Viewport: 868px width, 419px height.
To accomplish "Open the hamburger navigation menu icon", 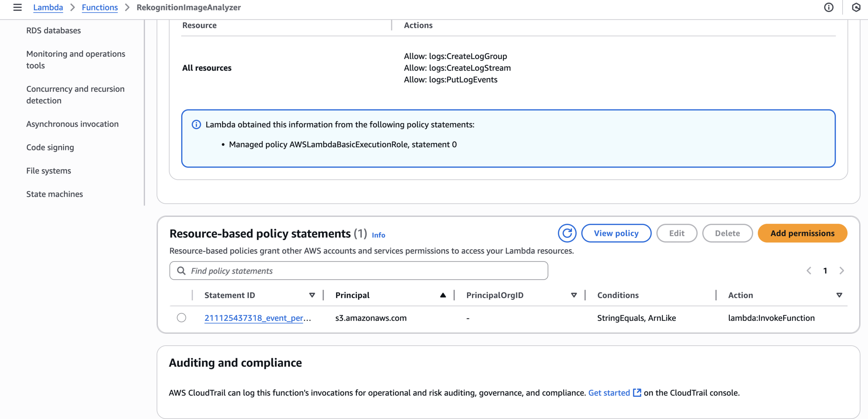I will click(x=17, y=7).
